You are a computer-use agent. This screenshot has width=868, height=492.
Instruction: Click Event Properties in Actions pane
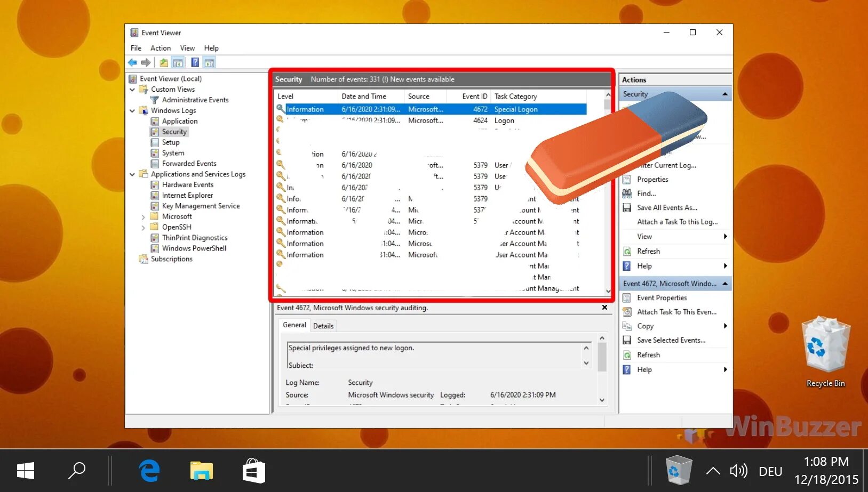pos(662,298)
